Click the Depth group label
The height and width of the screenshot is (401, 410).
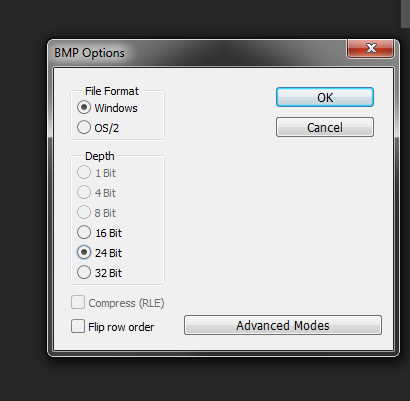click(99, 156)
